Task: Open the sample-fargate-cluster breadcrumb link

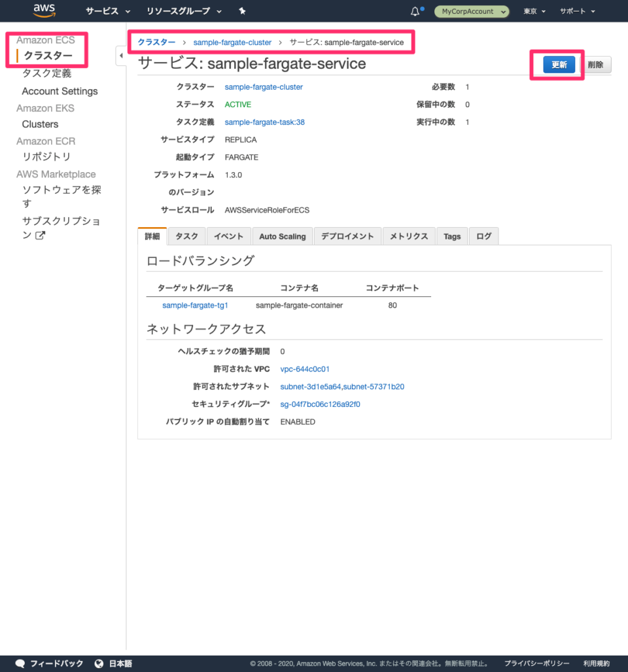Action: click(232, 41)
